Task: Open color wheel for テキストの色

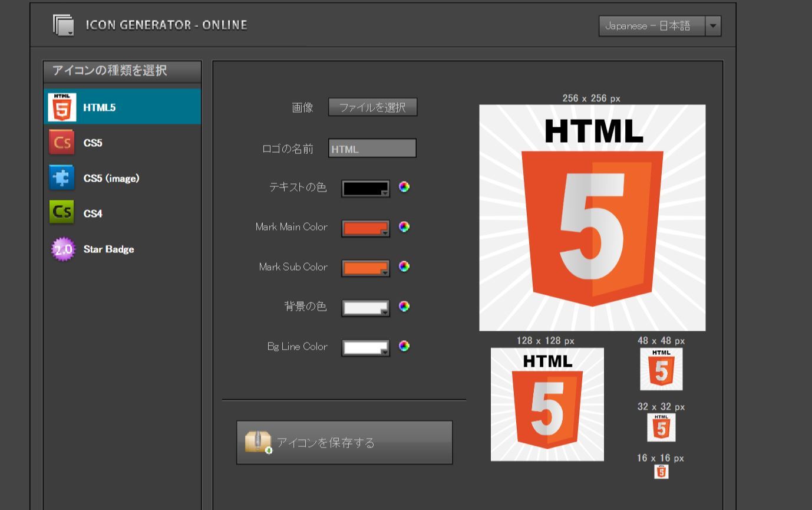Action: [x=404, y=187]
